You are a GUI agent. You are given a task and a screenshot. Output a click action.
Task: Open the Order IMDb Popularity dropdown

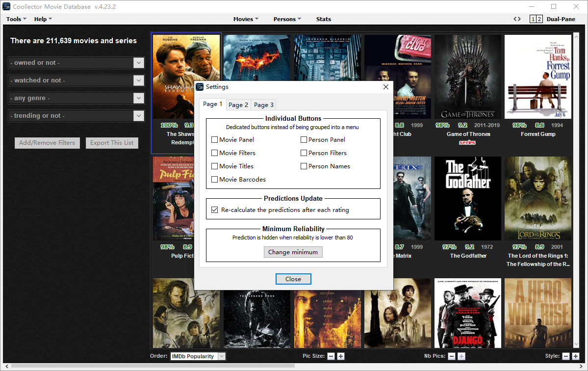pos(222,356)
